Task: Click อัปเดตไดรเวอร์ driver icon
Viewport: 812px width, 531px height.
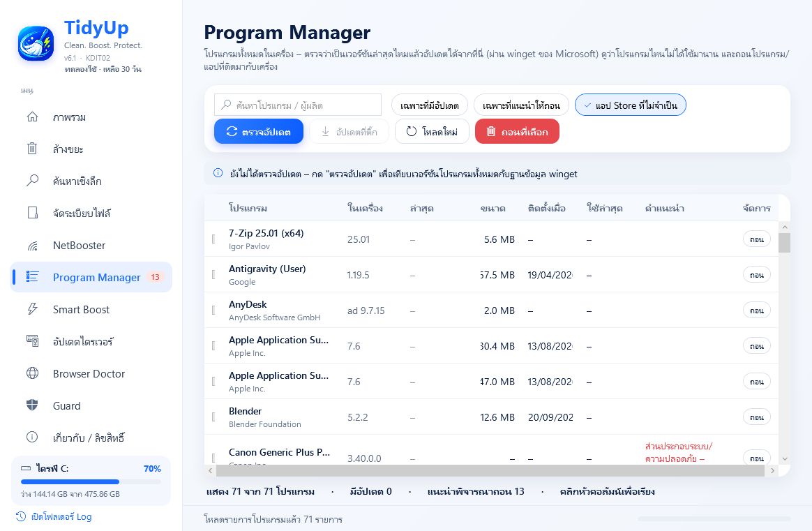Action: (x=32, y=341)
